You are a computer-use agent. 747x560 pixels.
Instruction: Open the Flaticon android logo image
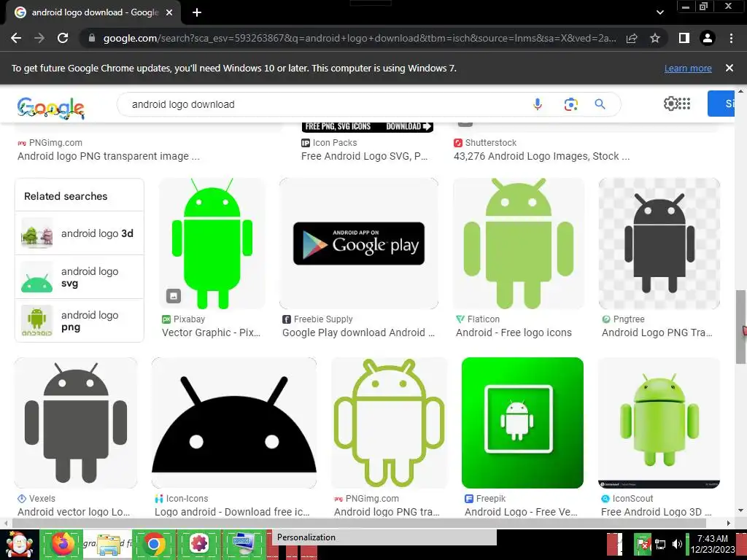pyautogui.click(x=519, y=244)
